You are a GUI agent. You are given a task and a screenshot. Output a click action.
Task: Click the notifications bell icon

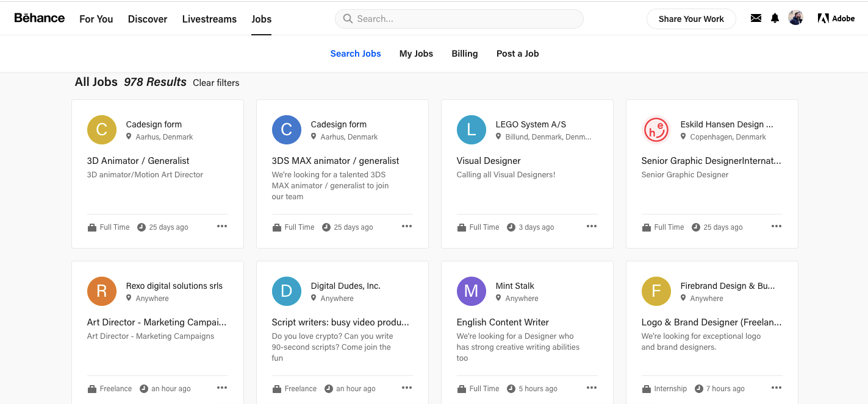click(775, 18)
